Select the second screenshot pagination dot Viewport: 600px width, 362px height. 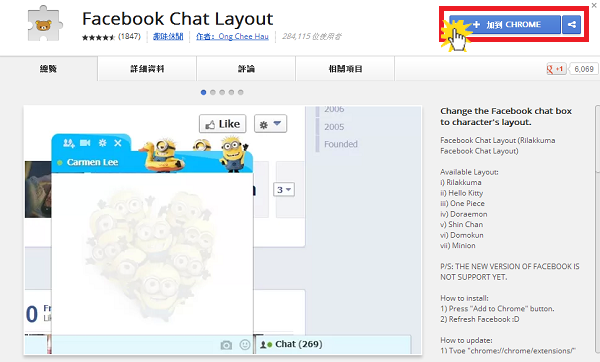pos(213,92)
